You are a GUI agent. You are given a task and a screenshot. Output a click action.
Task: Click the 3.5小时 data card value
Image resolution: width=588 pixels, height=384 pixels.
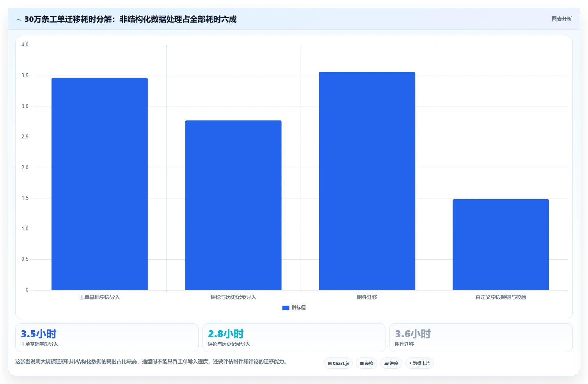39,334
